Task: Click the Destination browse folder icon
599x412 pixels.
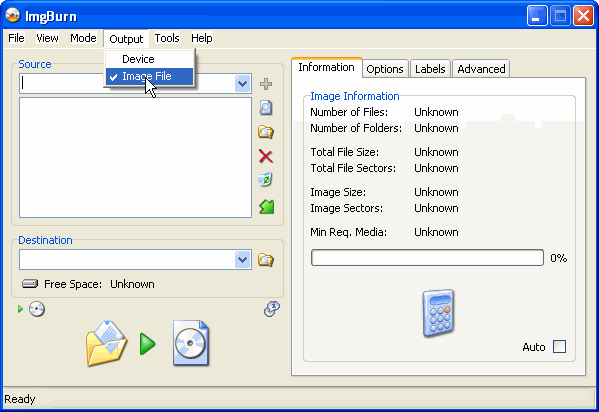Action: (x=266, y=260)
